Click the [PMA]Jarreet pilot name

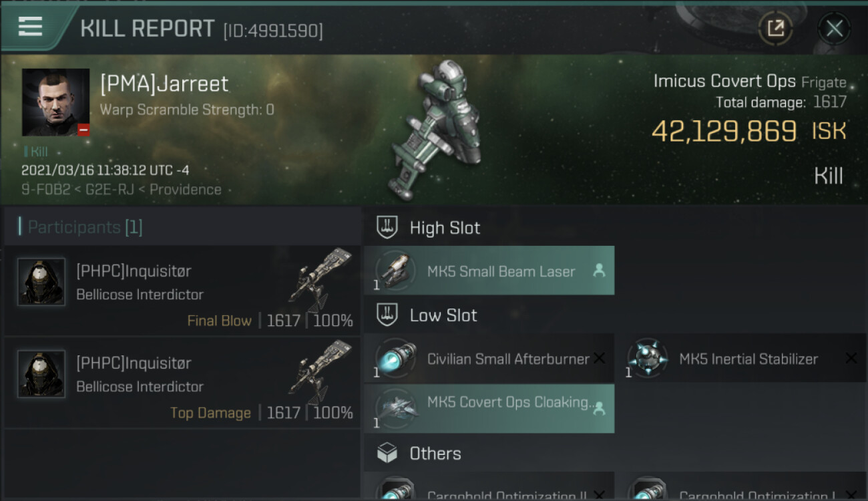point(164,84)
